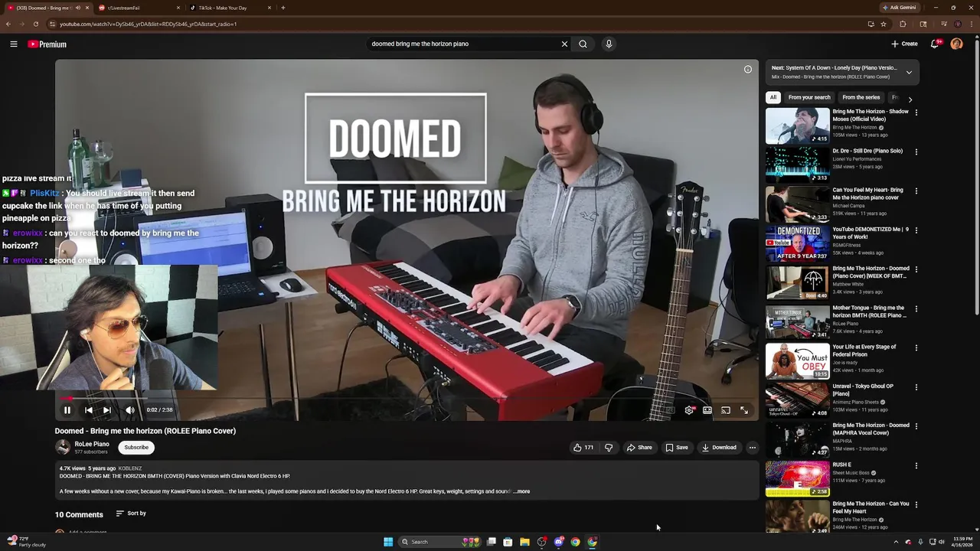
Task: Skip to previous video in player
Action: pyautogui.click(x=89, y=410)
